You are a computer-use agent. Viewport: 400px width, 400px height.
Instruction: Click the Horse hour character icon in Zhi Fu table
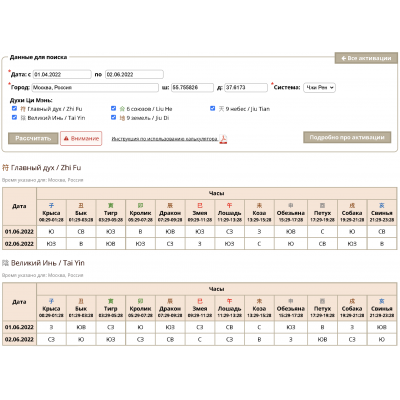coord(229,205)
